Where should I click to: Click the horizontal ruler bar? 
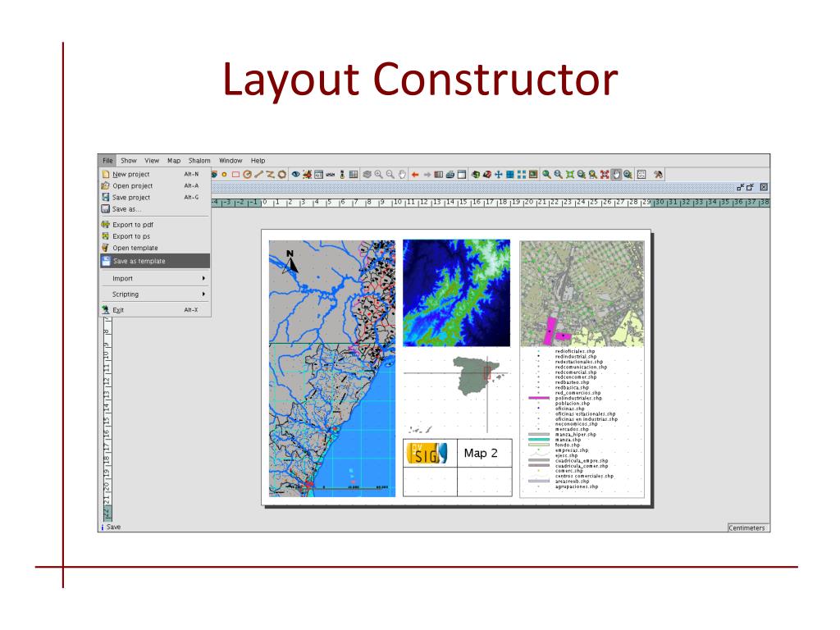coord(490,203)
